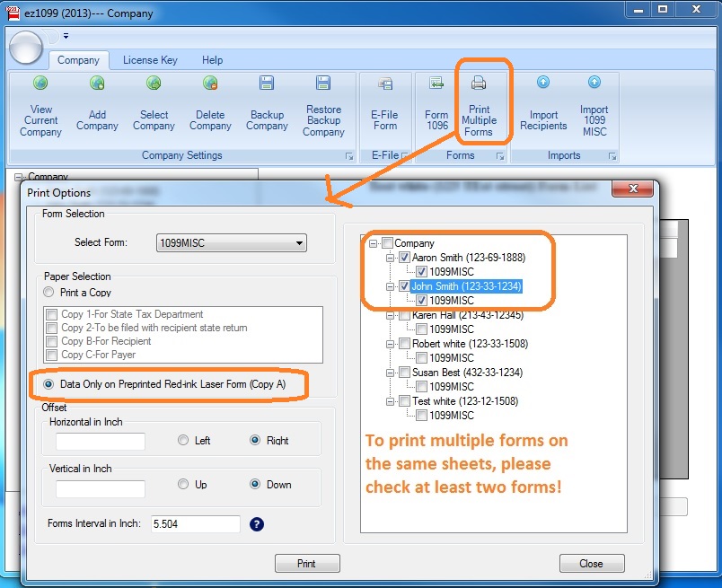Select the Left horizontal offset radio
Screen dimensions: 722x588
(183, 440)
